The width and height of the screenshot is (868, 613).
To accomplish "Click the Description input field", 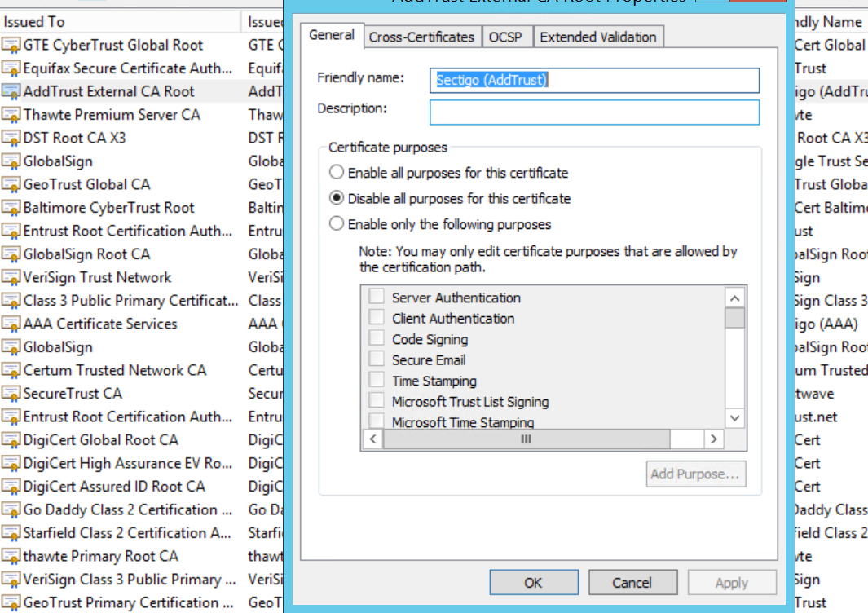I will [x=594, y=112].
